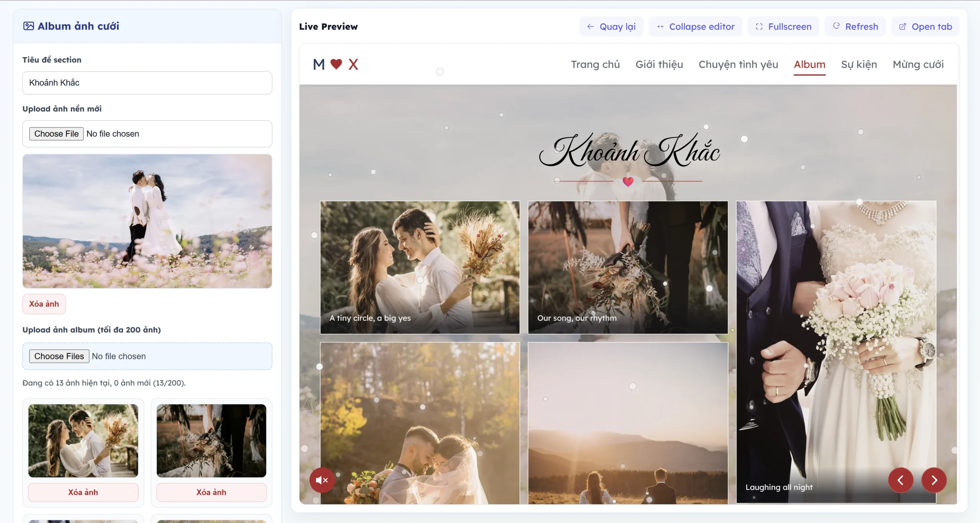Screen dimensions: 980x523
Task: Click the Album ảnh cưới image icon
Action: point(29,26)
